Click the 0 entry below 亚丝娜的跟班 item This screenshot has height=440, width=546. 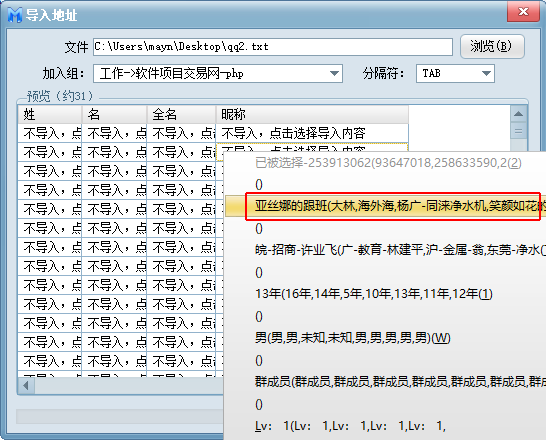tap(385, 228)
